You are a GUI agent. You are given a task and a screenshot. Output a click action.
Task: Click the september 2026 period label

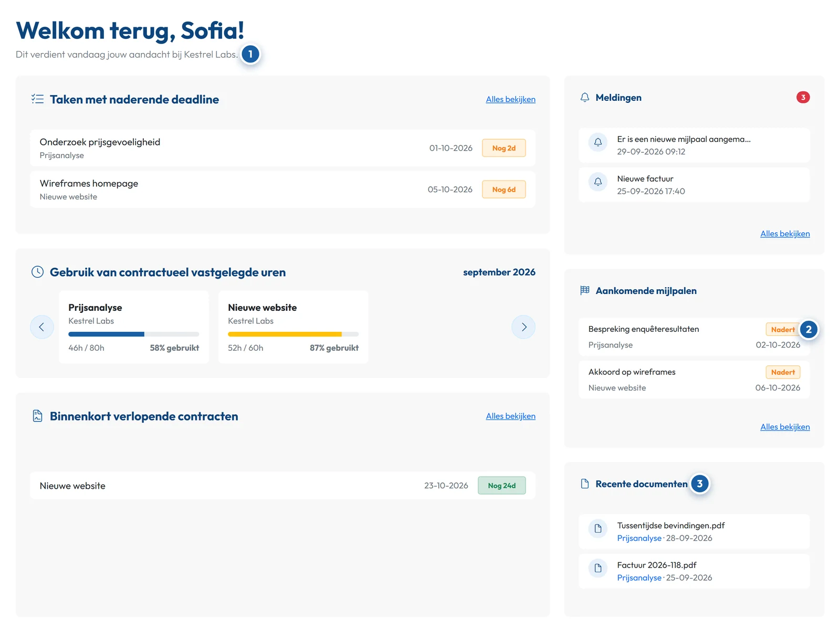coord(499,272)
